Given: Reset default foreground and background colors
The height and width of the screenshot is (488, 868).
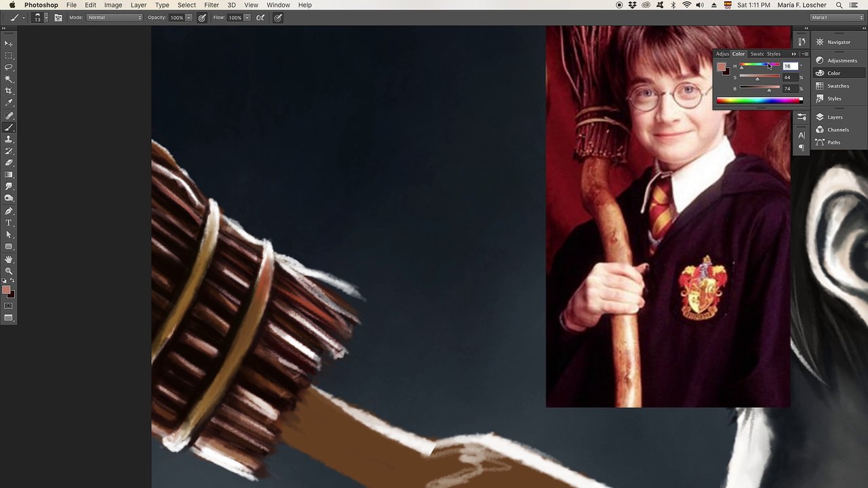Looking at the screenshot, I should (5, 281).
